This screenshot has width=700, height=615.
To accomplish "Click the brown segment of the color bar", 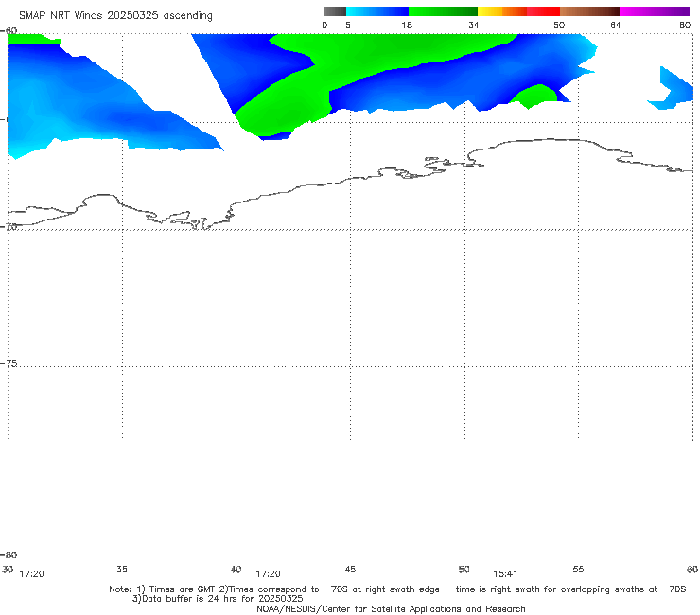I will point(589,11).
